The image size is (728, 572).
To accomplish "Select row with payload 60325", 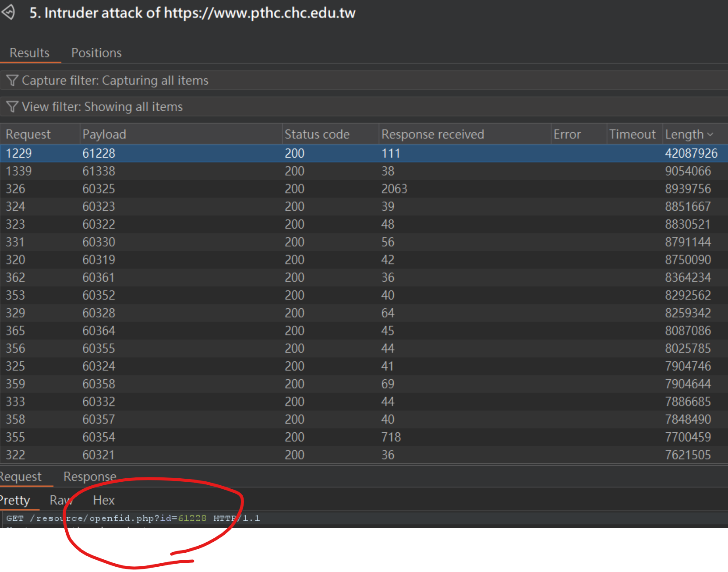I will (x=364, y=189).
